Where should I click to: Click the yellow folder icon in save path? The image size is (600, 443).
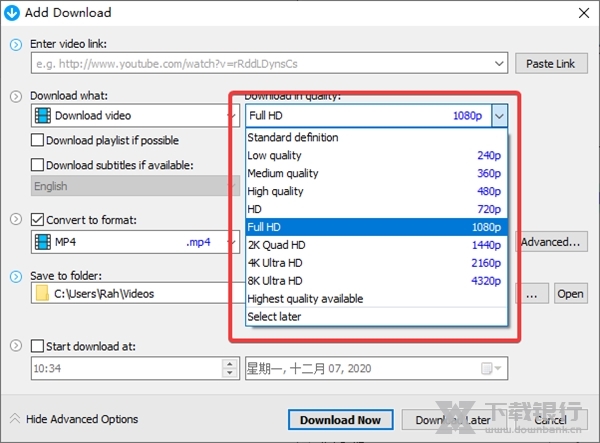(x=42, y=293)
